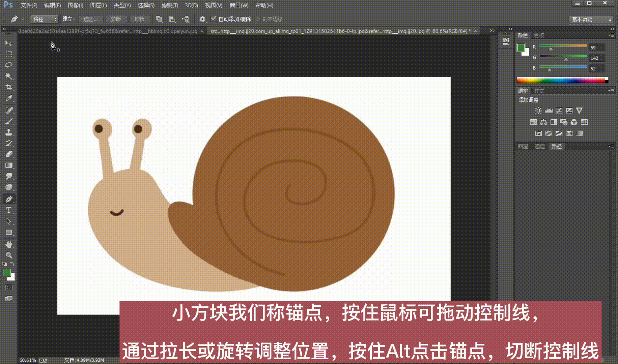Select the Hand tool
This screenshot has height=364, width=618.
9,244
